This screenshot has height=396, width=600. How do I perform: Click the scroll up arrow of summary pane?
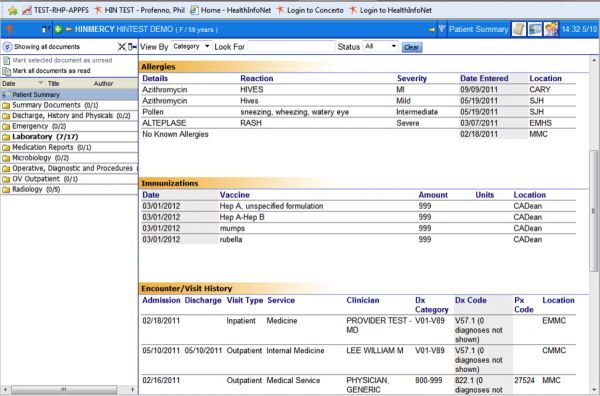coord(594,60)
